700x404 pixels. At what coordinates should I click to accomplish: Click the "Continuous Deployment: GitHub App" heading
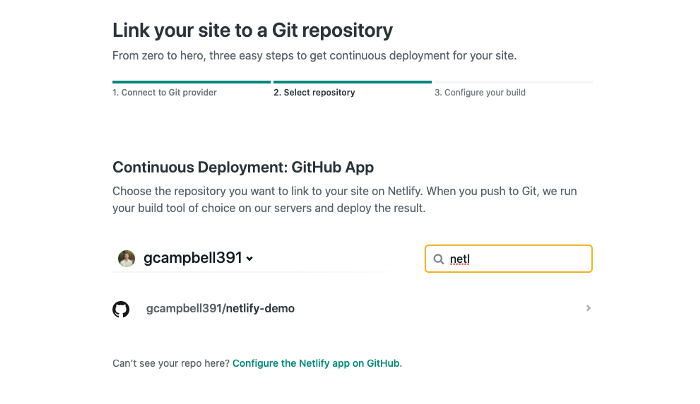click(243, 167)
